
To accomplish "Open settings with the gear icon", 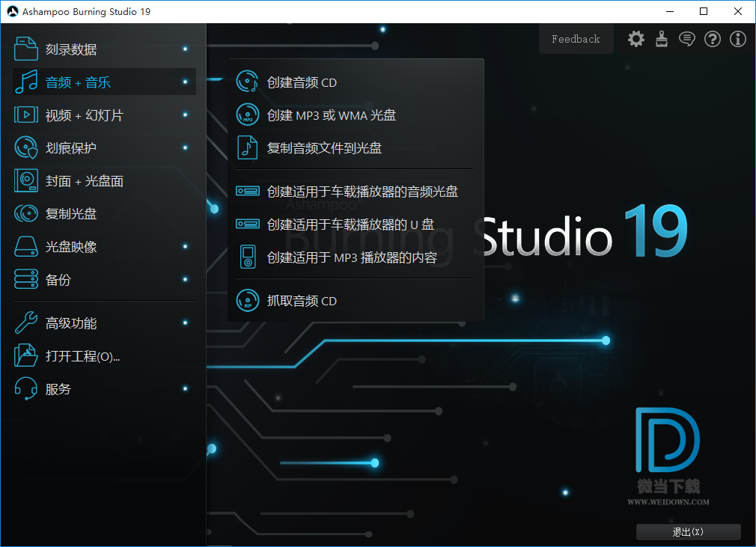I will [x=636, y=39].
